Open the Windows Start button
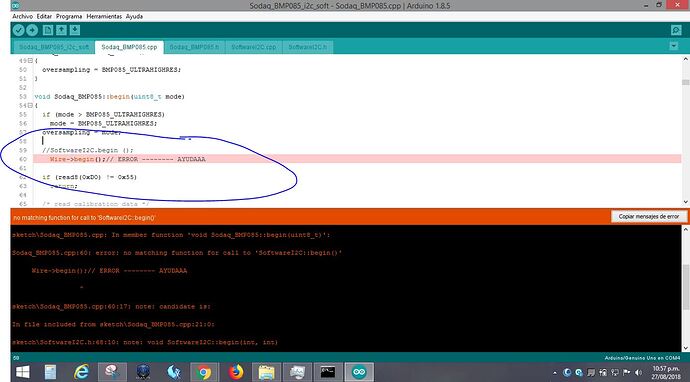690x382 pixels. pyautogui.click(x=22, y=372)
